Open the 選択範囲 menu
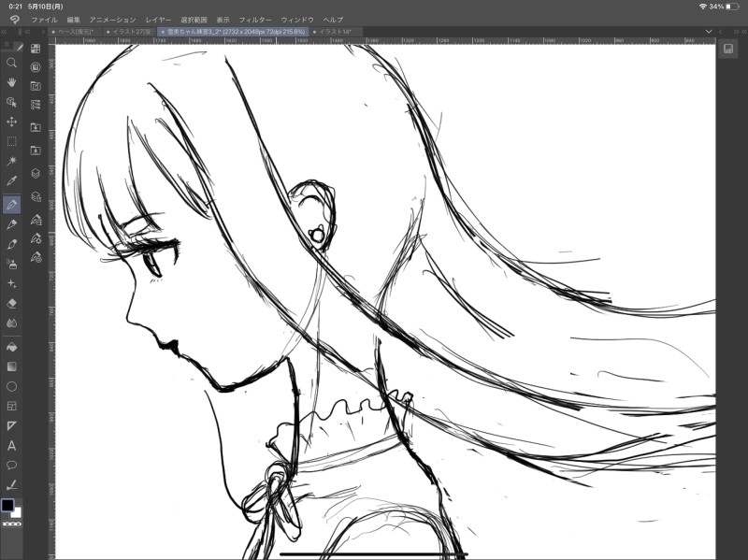Viewport: 748px width, 560px height. click(194, 20)
